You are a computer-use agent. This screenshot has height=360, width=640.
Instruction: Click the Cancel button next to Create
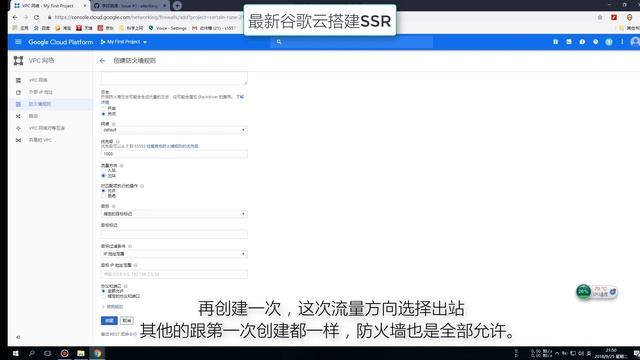coord(127,321)
